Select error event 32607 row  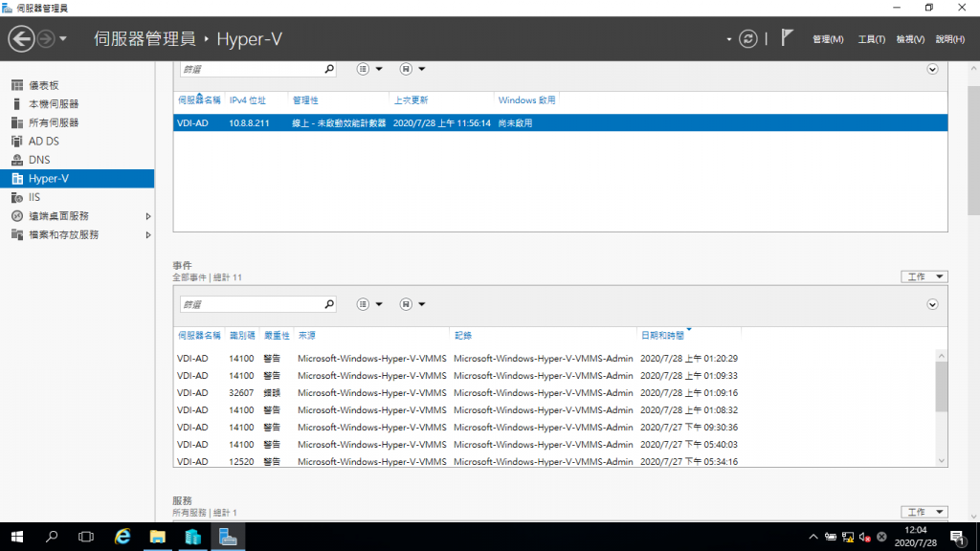[x=554, y=393]
